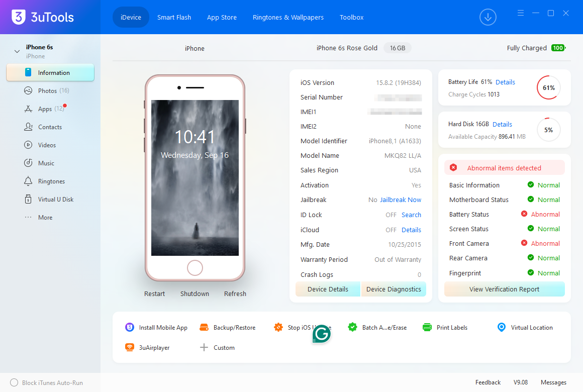This screenshot has width=583, height=392.
Task: Open Hard Disk Details link
Action: coord(502,124)
